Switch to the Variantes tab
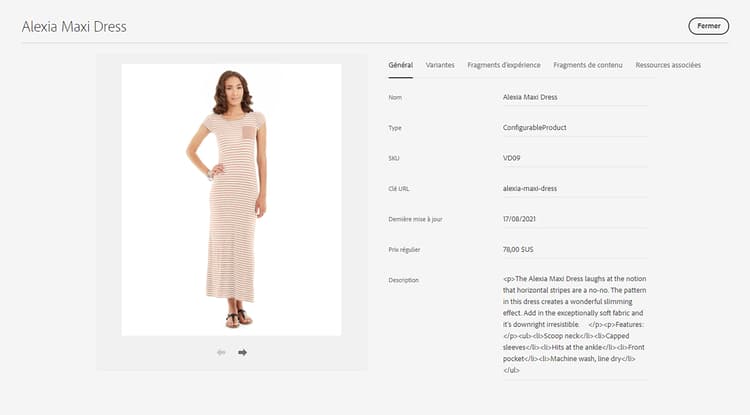750x415 pixels. [440, 65]
